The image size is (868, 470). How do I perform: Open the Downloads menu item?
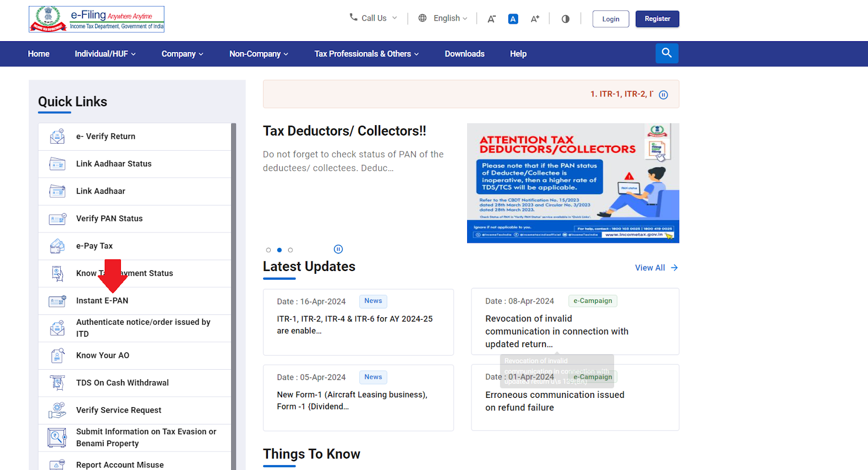(465, 54)
